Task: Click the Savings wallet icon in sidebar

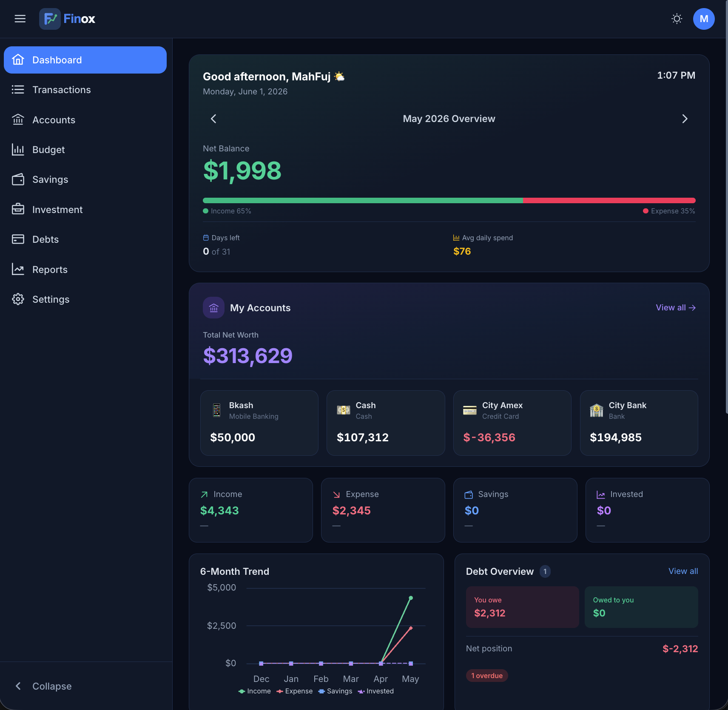Action: pos(18,179)
